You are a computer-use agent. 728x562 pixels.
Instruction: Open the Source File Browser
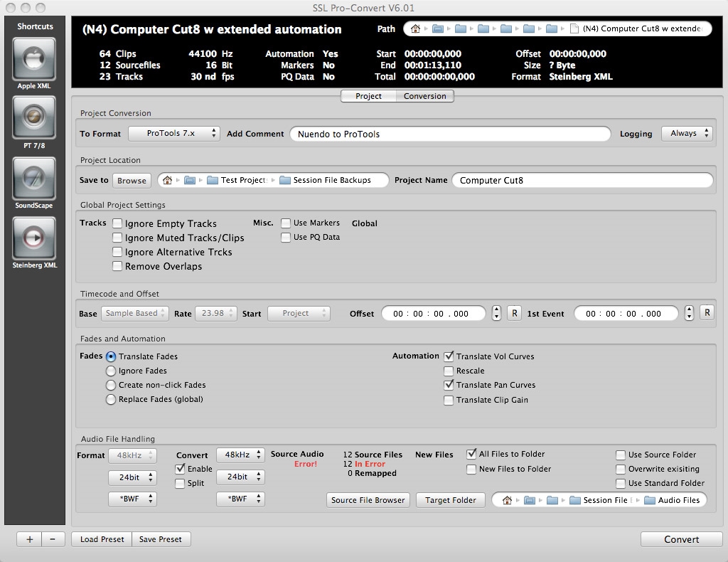pyautogui.click(x=368, y=500)
